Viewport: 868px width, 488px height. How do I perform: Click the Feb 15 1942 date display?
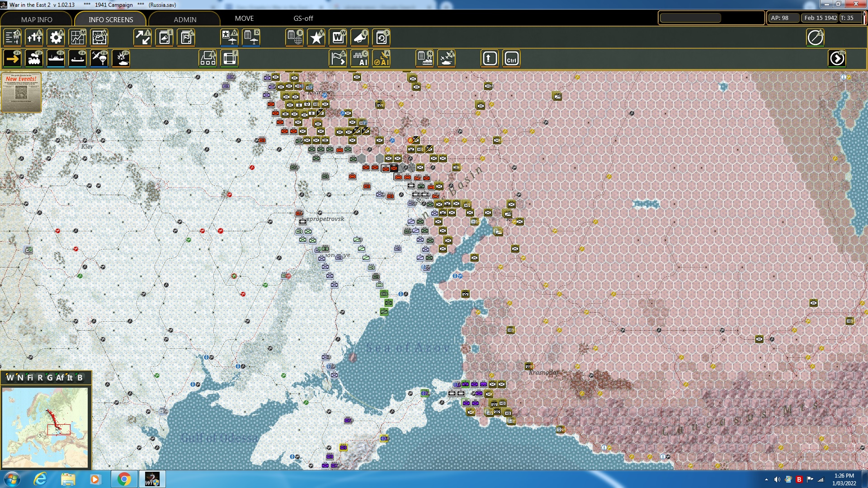(820, 18)
